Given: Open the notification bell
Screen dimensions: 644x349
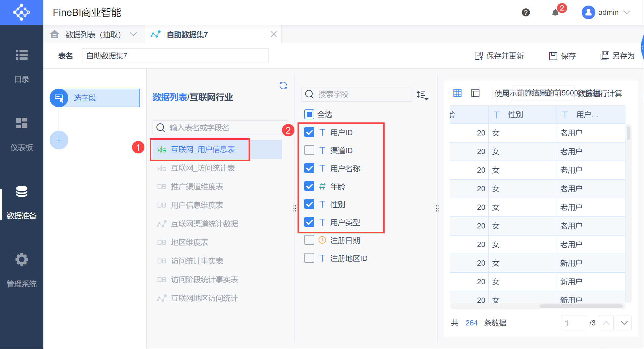Looking at the screenshot, I should tap(555, 13).
